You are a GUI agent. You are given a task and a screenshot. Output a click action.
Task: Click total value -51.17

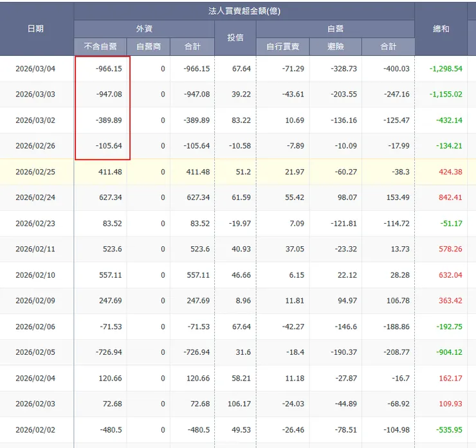452,224
